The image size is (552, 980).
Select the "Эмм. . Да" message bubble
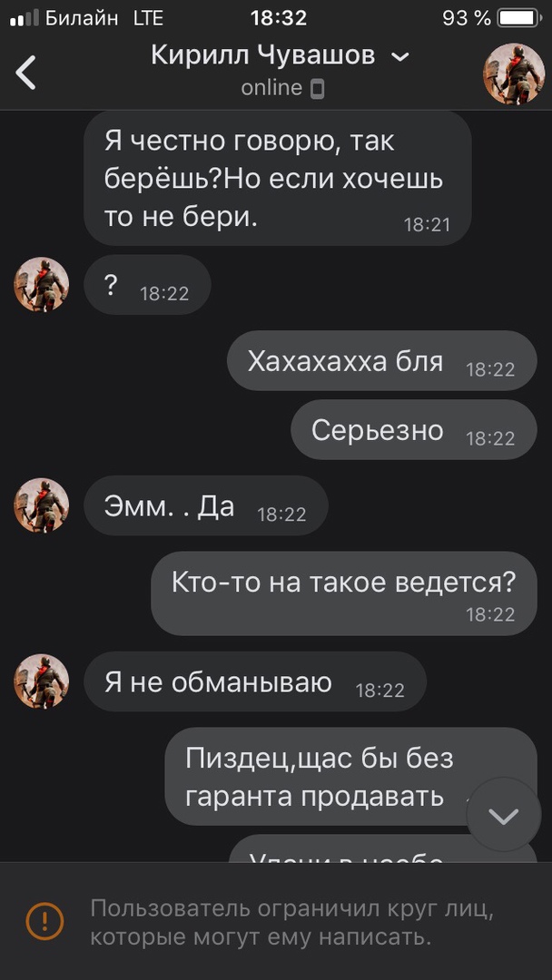206,505
